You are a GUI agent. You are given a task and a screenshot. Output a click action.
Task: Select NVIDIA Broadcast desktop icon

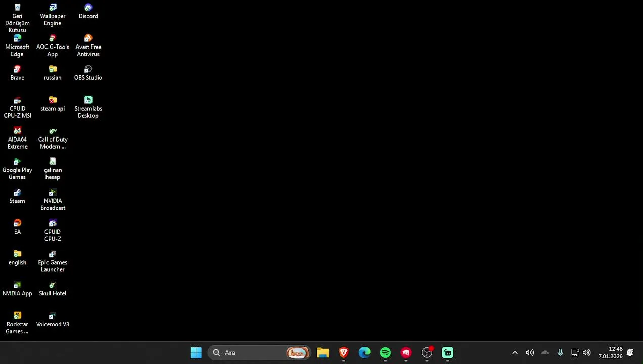(x=53, y=200)
